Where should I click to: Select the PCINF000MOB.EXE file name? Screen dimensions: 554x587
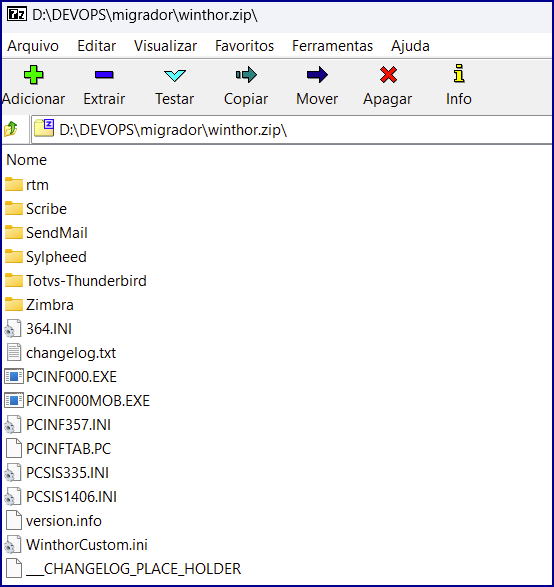click(88, 400)
